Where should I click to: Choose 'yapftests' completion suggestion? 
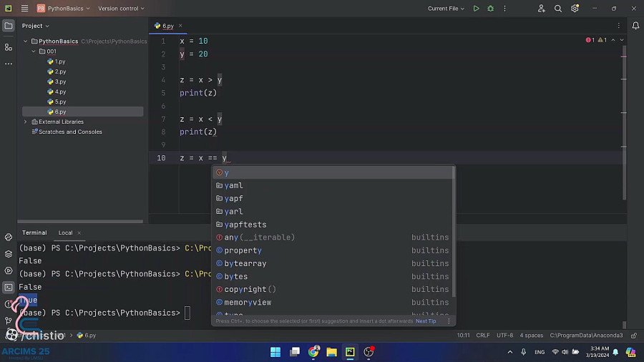(x=333, y=225)
